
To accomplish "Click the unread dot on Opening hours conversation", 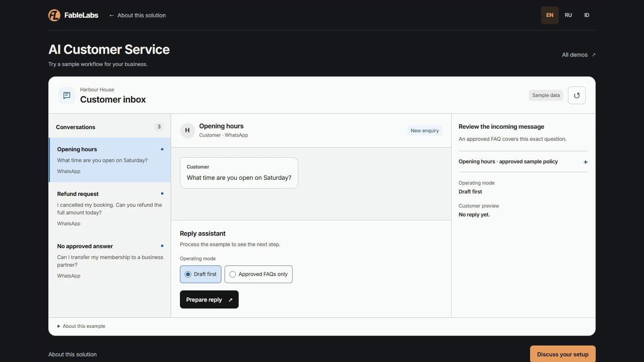I will coord(162,149).
